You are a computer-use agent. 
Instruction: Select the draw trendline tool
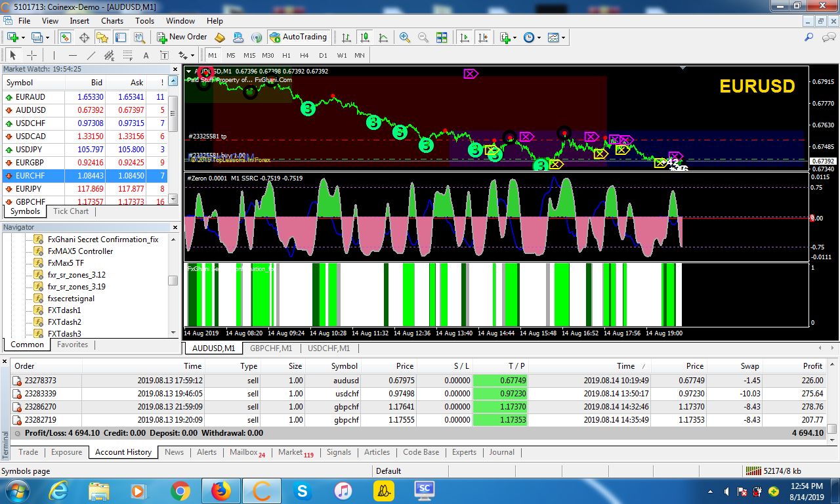pos(91,55)
